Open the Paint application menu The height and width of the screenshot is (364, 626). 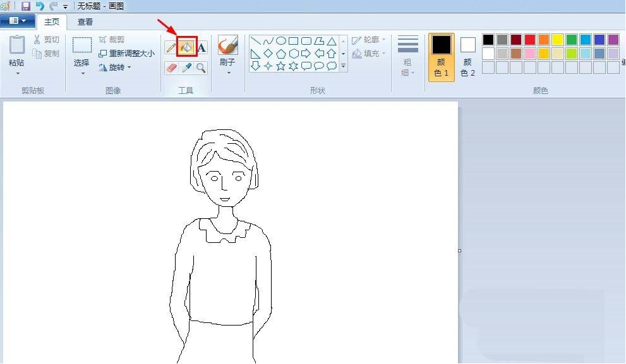[18, 20]
